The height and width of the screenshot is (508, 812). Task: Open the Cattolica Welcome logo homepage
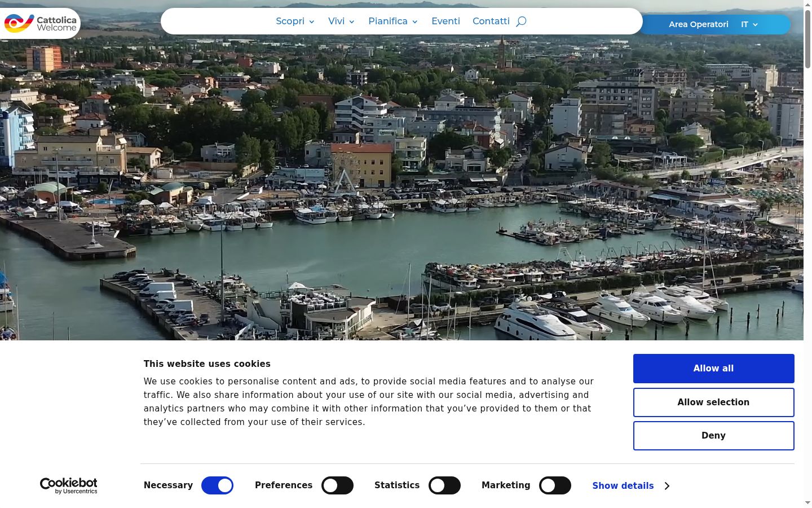pos(40,23)
